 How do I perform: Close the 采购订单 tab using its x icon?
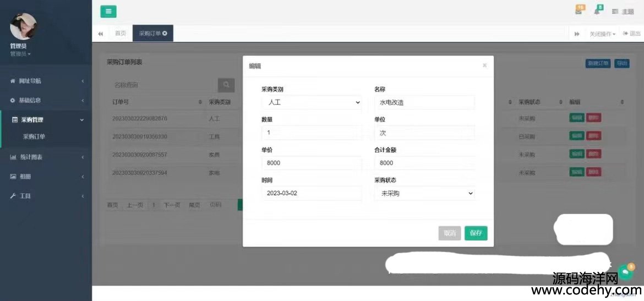pyautogui.click(x=165, y=34)
